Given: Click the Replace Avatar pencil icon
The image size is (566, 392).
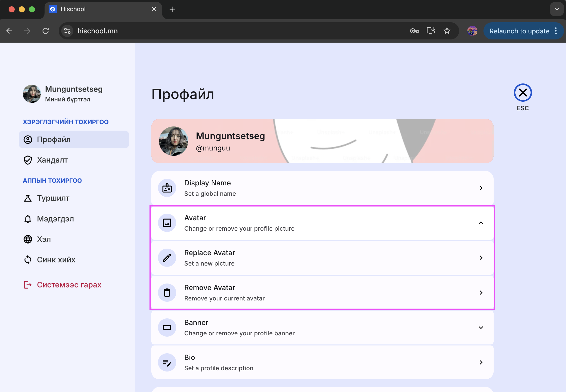Looking at the screenshot, I should 167,258.
